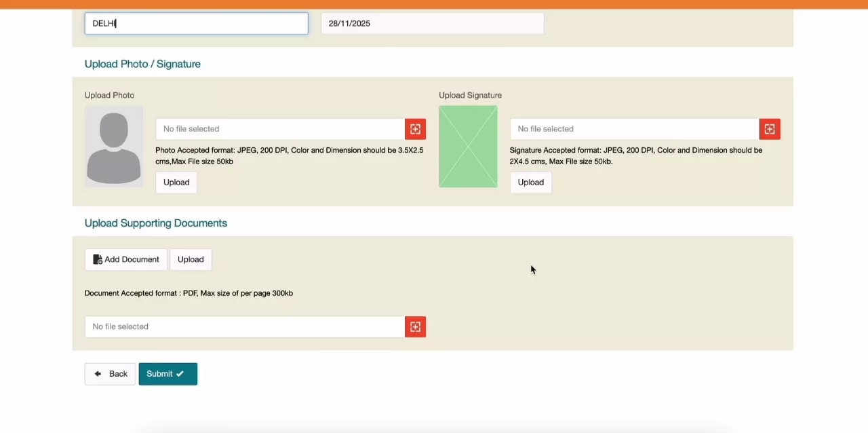Click the red browse icon for supporting document
The image size is (868, 433).
[x=415, y=326]
